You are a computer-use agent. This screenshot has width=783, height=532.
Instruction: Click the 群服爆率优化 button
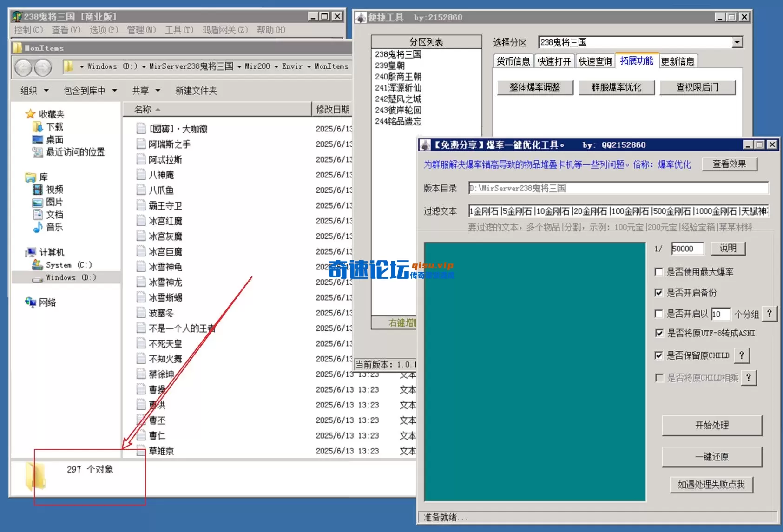pyautogui.click(x=616, y=87)
